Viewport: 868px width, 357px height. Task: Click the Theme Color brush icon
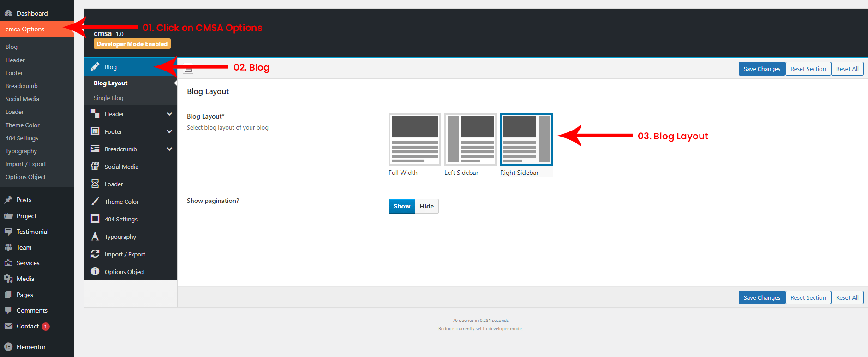click(95, 202)
